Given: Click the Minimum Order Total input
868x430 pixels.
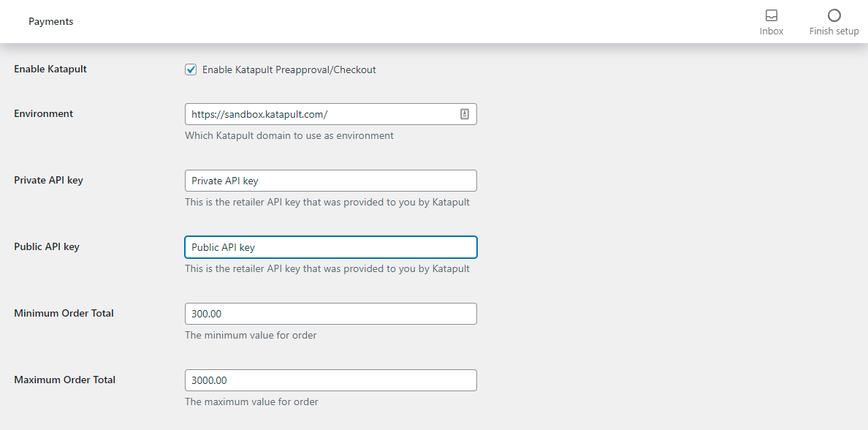Looking at the screenshot, I should pyautogui.click(x=330, y=314).
